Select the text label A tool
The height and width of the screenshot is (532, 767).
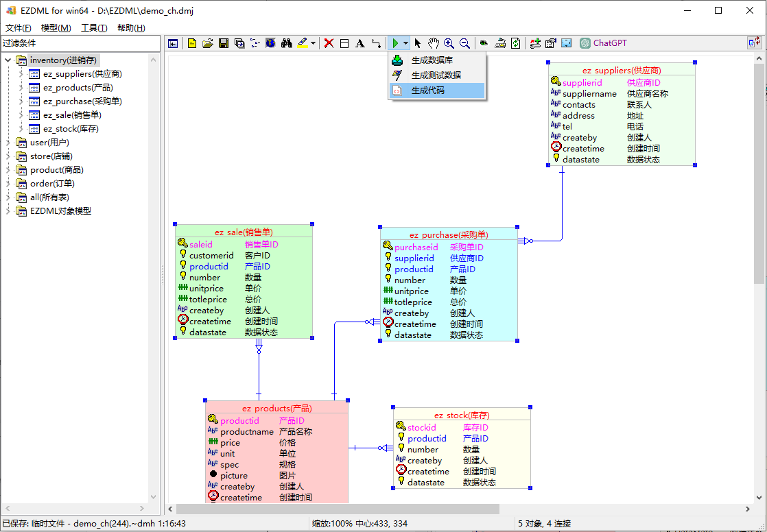[360, 43]
